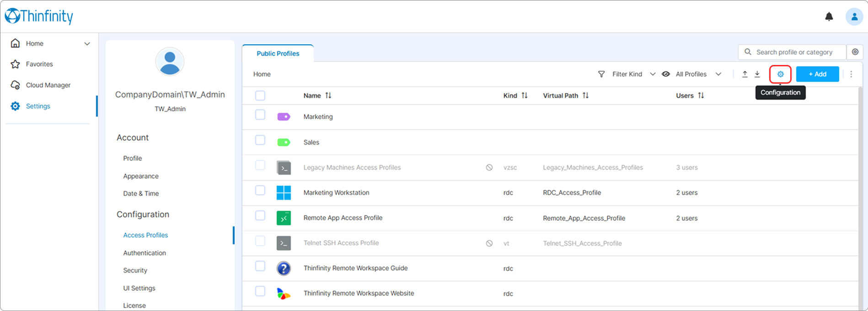This screenshot has height=311, width=868.
Task: Click the Workspace Guide question mark icon
Action: pyautogui.click(x=284, y=268)
